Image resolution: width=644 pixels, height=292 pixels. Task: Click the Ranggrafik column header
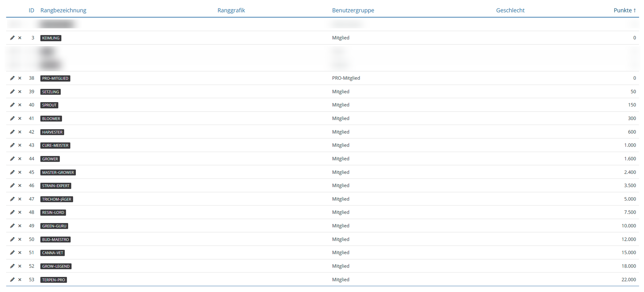coord(231,10)
